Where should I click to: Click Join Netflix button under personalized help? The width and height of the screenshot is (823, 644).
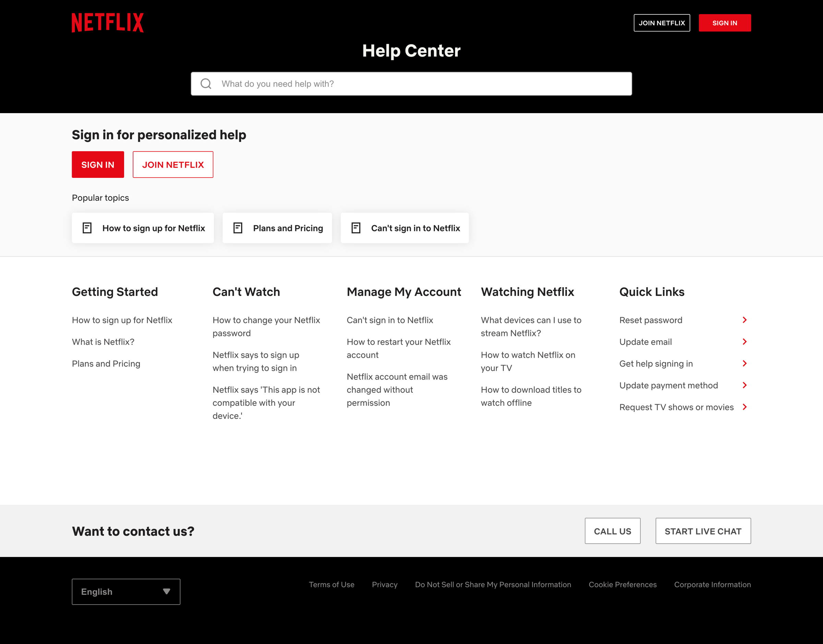[173, 165]
